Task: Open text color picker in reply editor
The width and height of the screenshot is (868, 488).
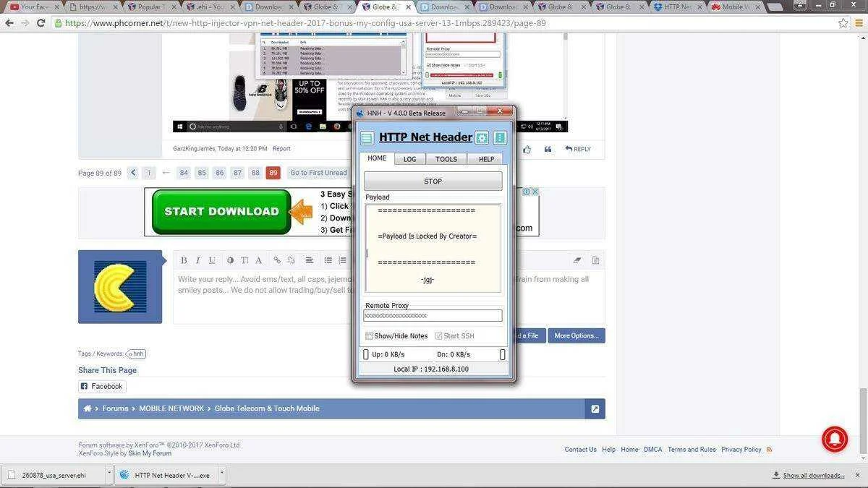Action: [x=230, y=260]
